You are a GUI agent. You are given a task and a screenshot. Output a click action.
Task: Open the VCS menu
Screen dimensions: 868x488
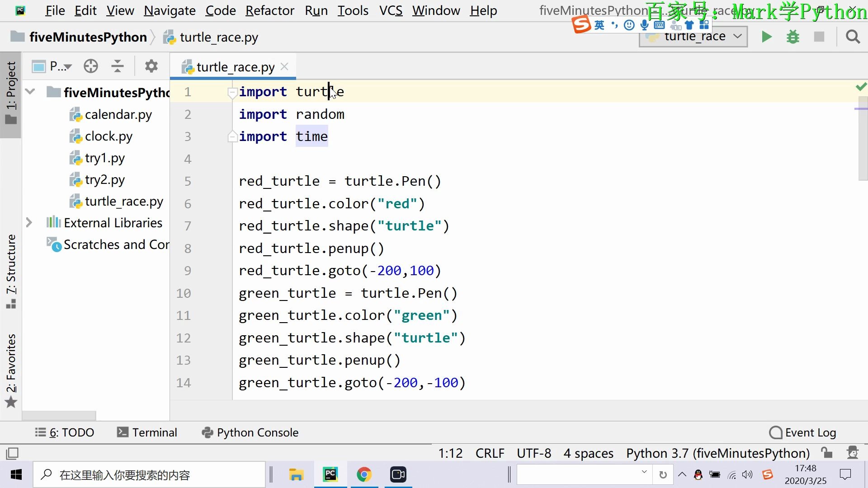click(390, 10)
